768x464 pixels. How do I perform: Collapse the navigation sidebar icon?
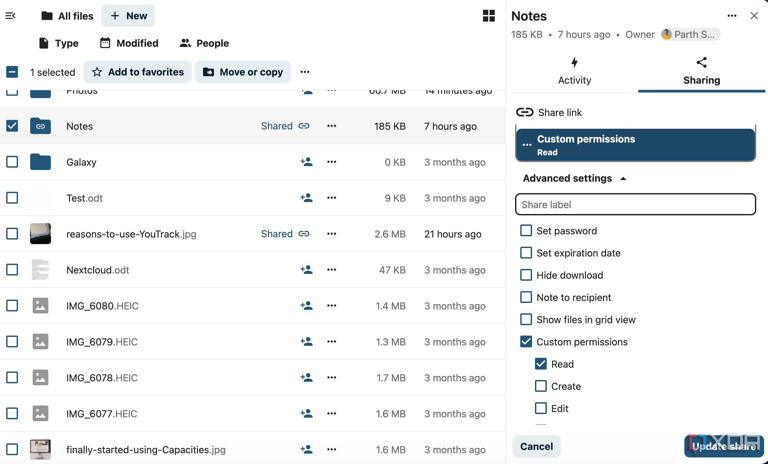(10, 16)
